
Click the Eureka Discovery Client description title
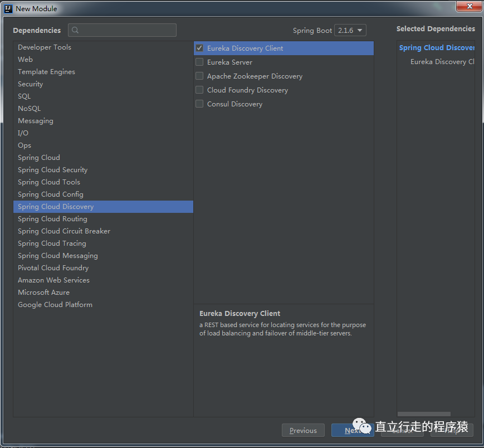pyautogui.click(x=240, y=313)
